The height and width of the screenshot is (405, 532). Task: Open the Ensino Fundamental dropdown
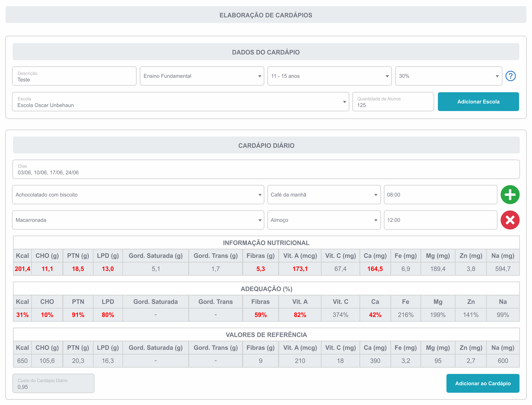[202, 76]
